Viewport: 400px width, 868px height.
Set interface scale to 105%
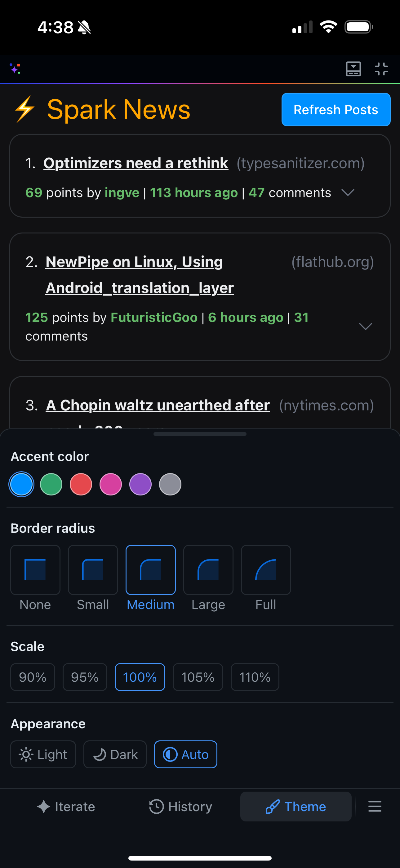(x=197, y=676)
